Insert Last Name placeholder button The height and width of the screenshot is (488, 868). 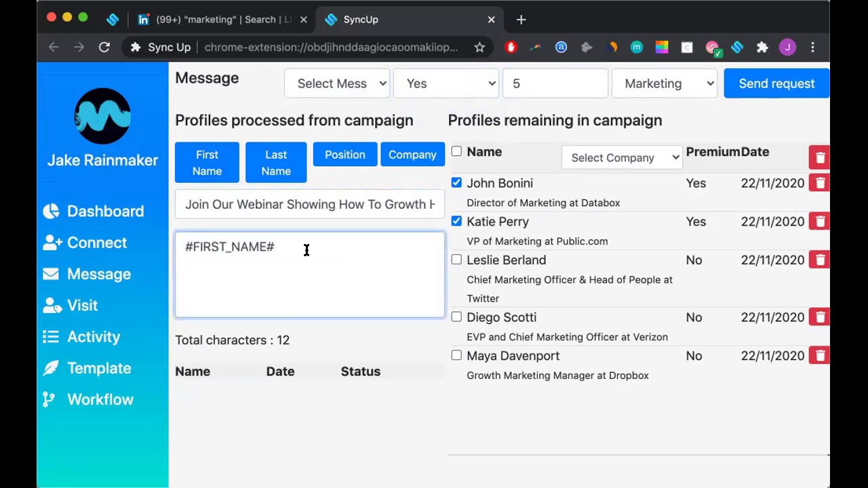pos(276,163)
